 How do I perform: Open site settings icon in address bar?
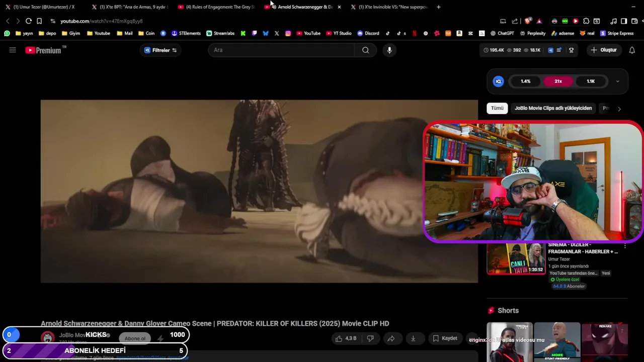pyautogui.click(x=53, y=21)
